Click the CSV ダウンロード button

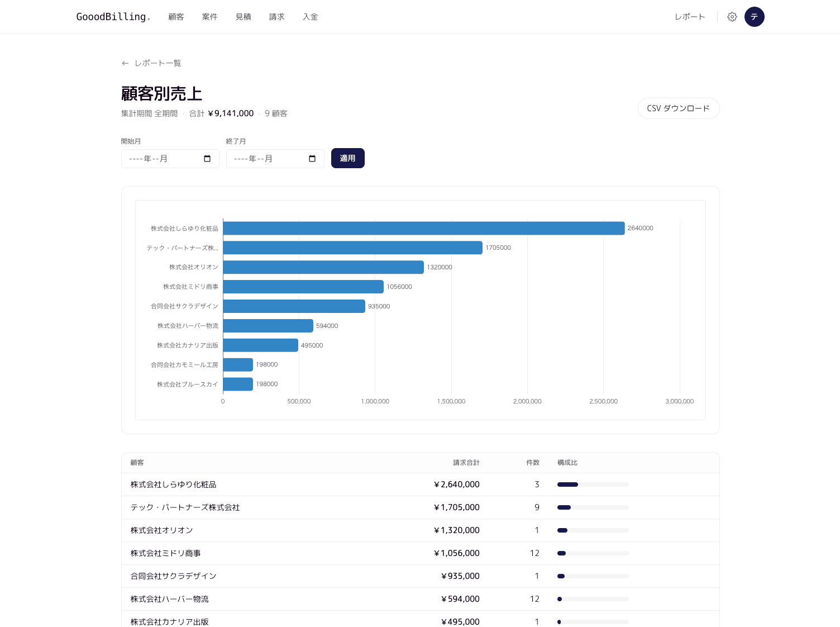coord(679,108)
